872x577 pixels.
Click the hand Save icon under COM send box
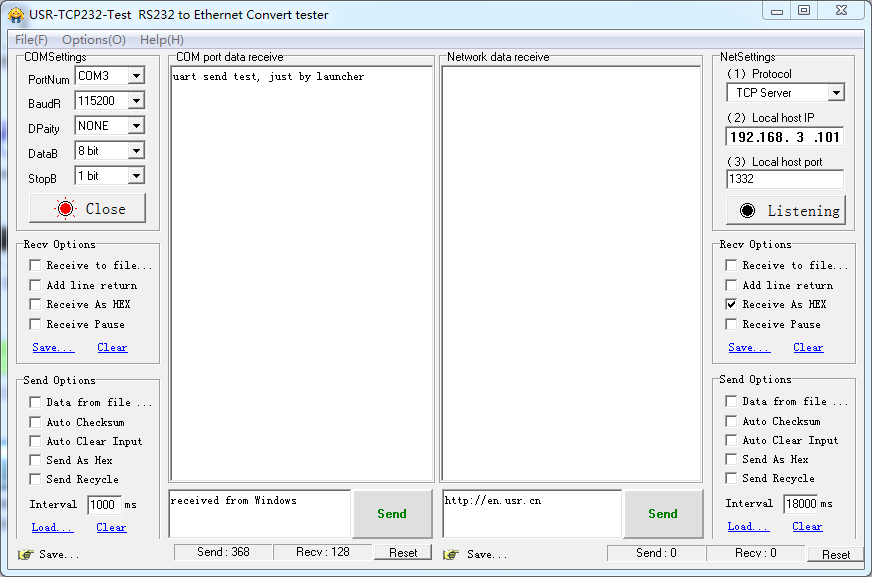click(x=26, y=554)
